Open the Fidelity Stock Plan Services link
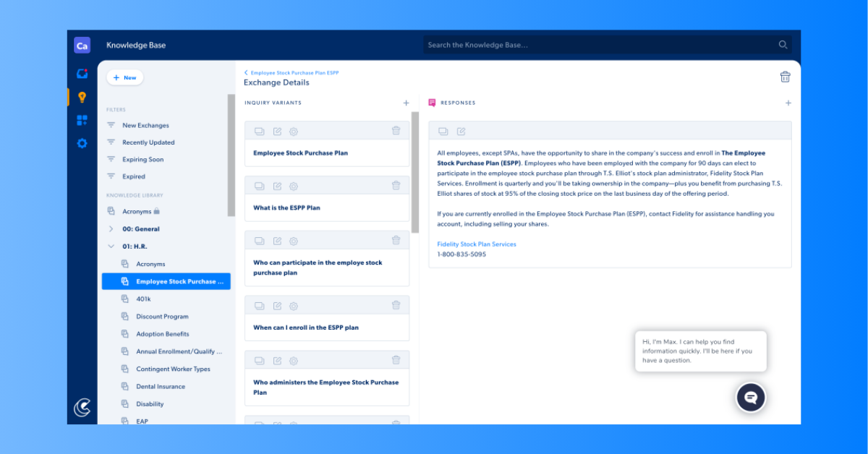 pyautogui.click(x=476, y=244)
